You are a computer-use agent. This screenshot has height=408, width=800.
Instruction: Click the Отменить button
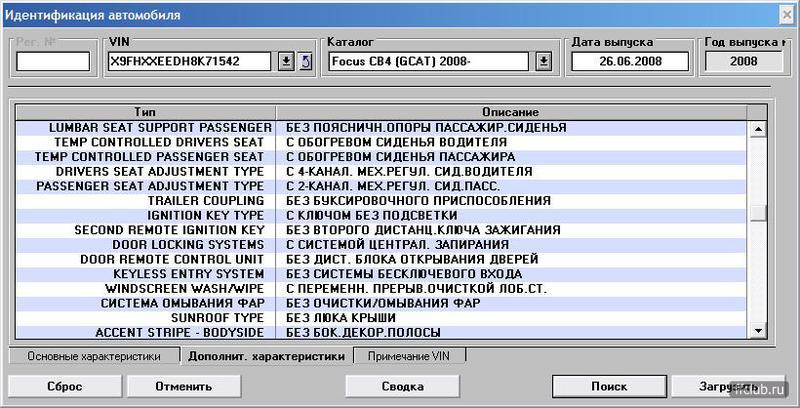184,386
